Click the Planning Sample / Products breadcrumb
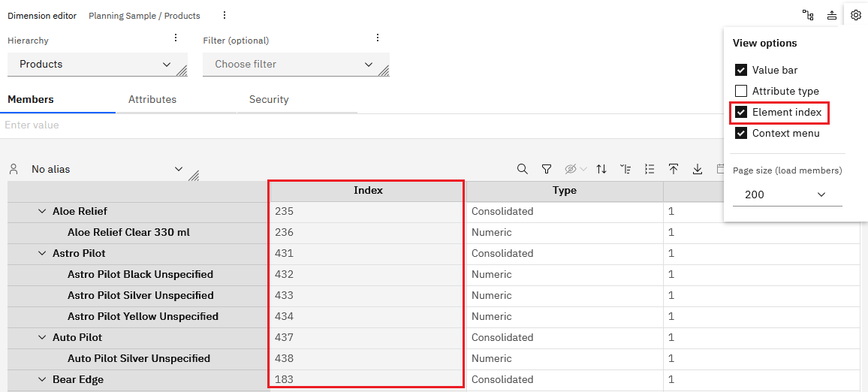Screen dimensions: 868x392 click(x=144, y=16)
